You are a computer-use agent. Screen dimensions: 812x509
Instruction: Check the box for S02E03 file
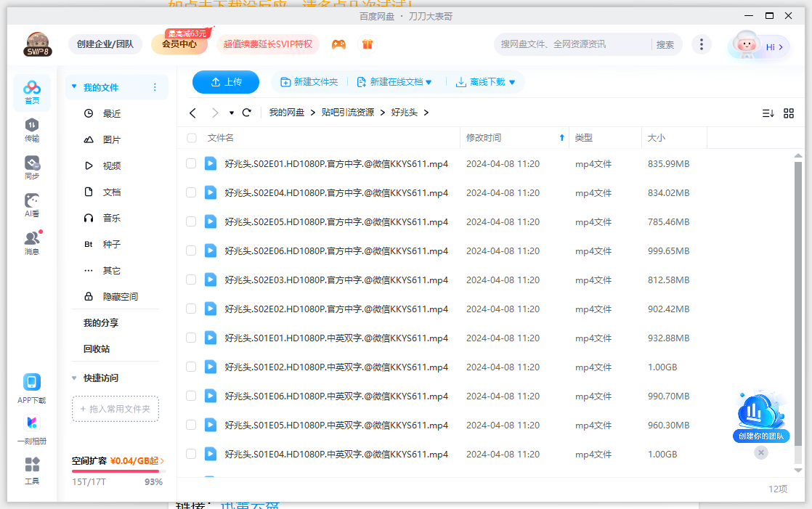[191, 280]
